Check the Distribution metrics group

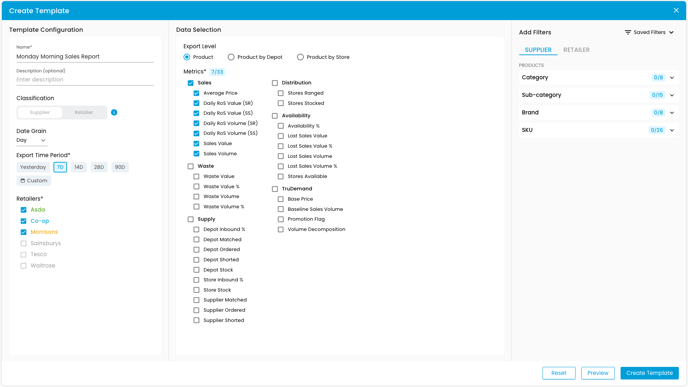(x=275, y=83)
